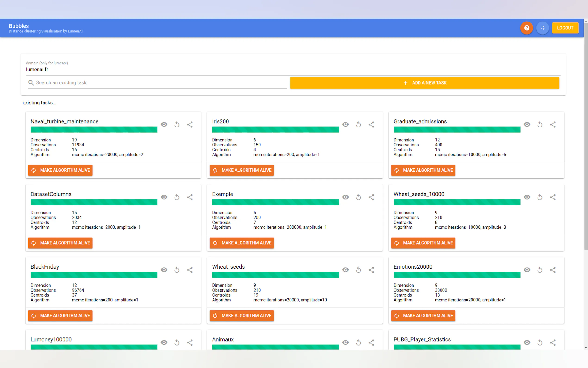Click eye icon on PUBG_Player_Statistics card
Image resolution: width=588 pixels, height=368 pixels.
[527, 343]
